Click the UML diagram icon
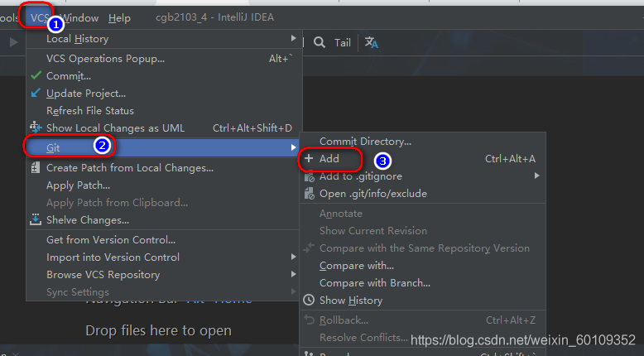644x356 pixels. coord(36,127)
